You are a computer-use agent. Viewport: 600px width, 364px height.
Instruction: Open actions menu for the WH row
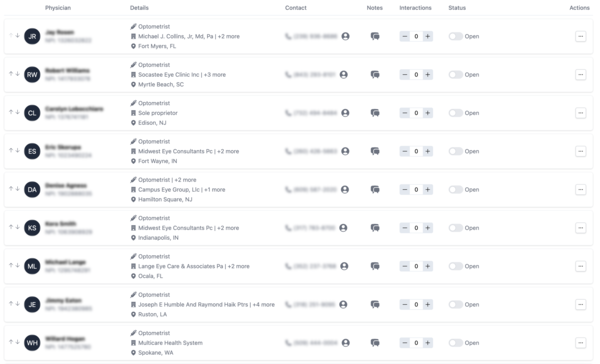pyautogui.click(x=580, y=343)
